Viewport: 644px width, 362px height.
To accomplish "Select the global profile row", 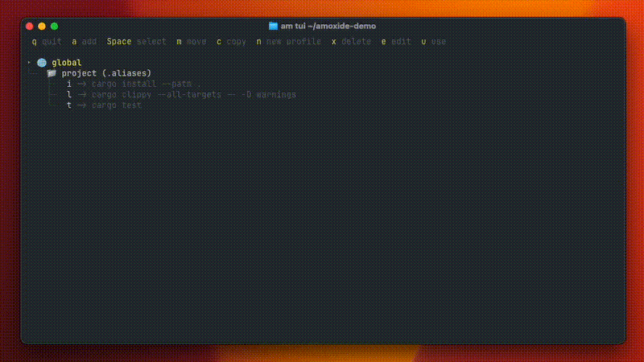I will click(55, 63).
